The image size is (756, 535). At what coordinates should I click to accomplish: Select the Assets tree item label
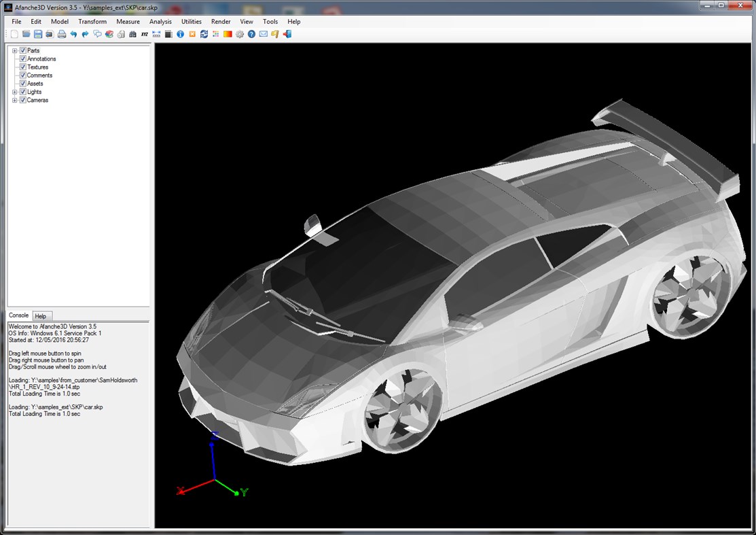click(x=35, y=84)
